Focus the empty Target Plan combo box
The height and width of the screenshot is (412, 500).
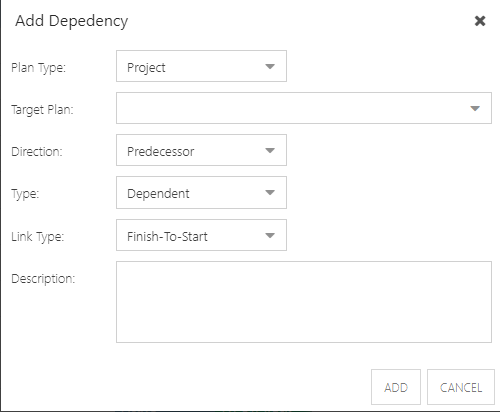point(304,108)
